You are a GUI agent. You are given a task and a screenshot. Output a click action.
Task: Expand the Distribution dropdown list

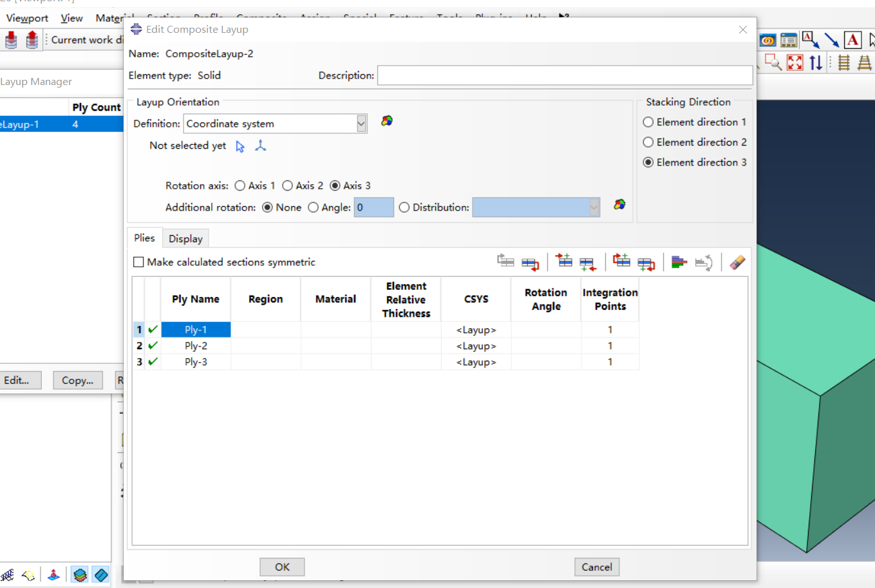(x=594, y=207)
